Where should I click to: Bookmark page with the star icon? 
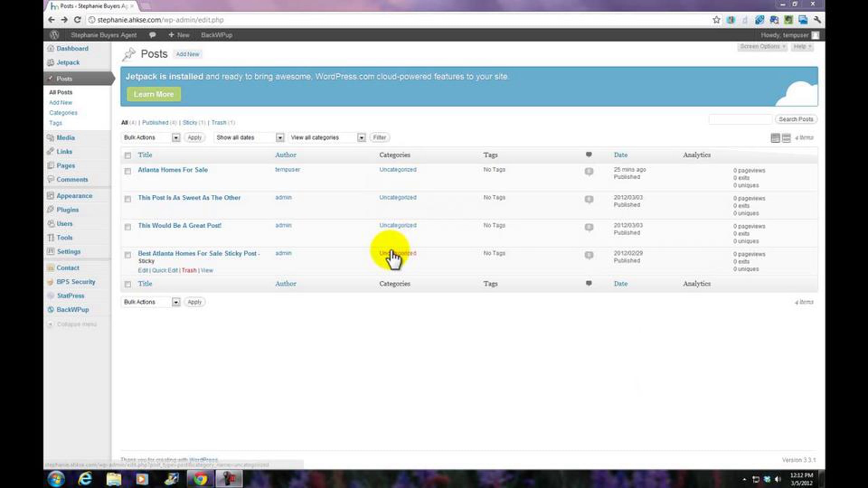point(716,20)
